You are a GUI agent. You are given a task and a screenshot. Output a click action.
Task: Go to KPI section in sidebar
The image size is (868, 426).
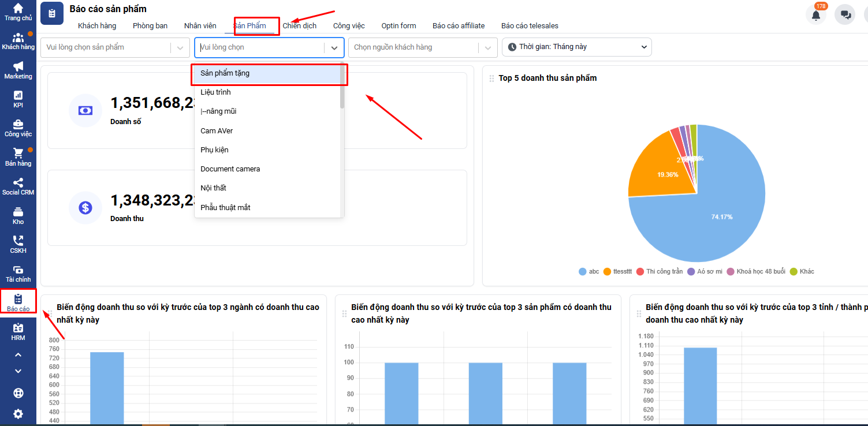(x=18, y=99)
